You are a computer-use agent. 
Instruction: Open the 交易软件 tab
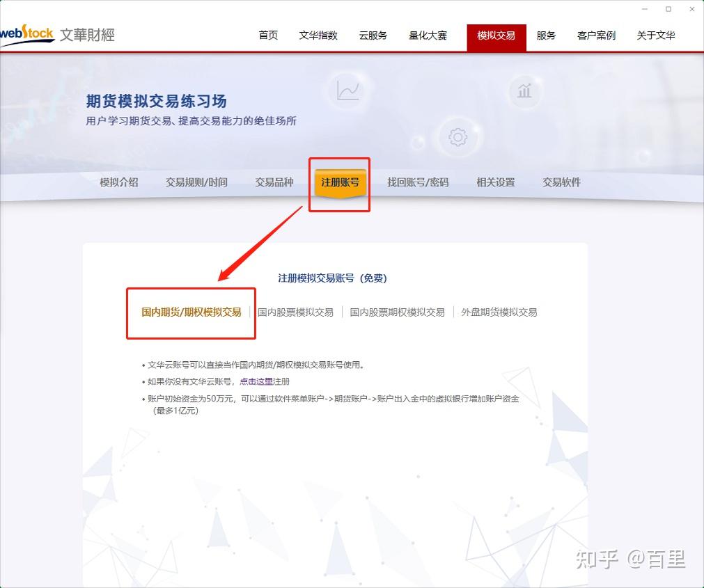tap(561, 182)
